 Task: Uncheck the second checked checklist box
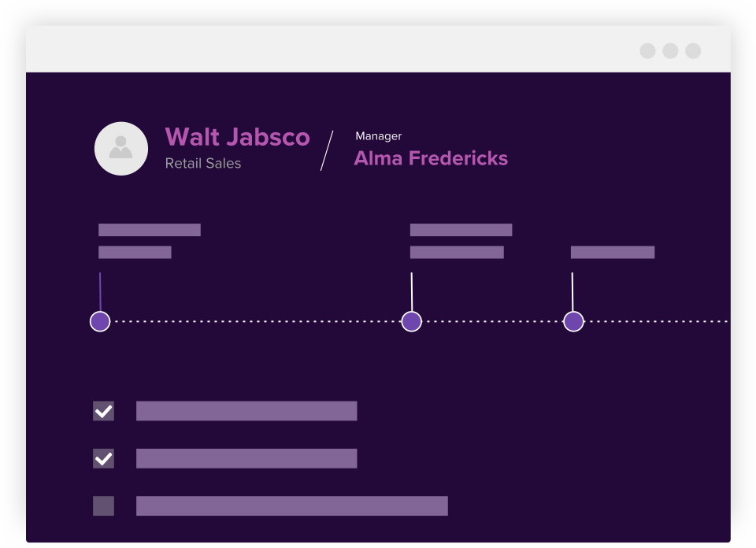pyautogui.click(x=103, y=458)
